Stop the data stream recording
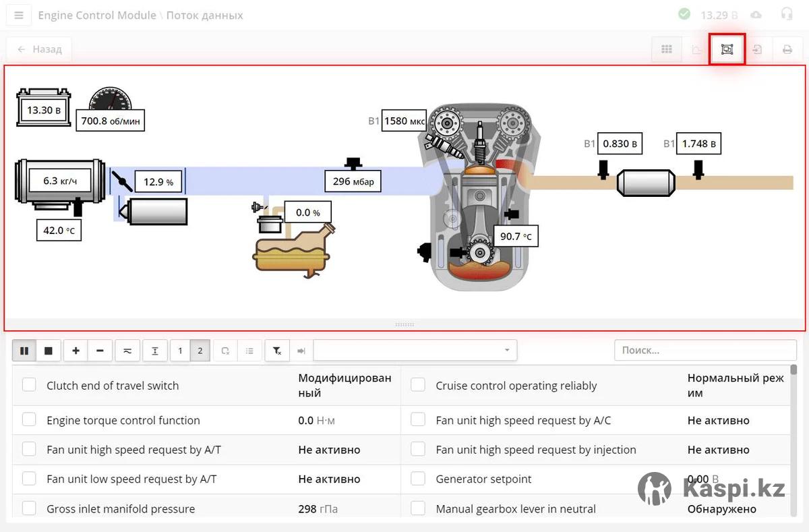The width and height of the screenshot is (809, 532). 49,351
